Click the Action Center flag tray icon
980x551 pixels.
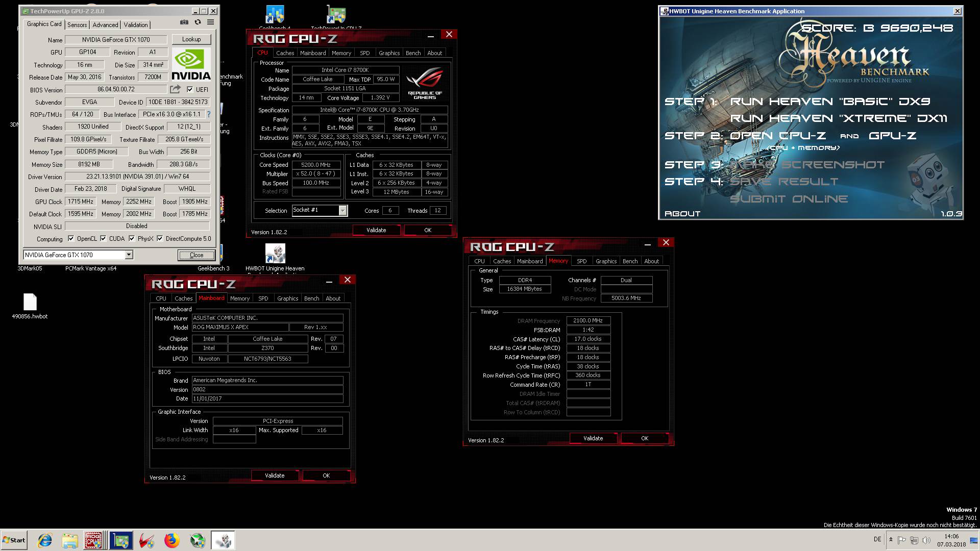click(x=902, y=540)
